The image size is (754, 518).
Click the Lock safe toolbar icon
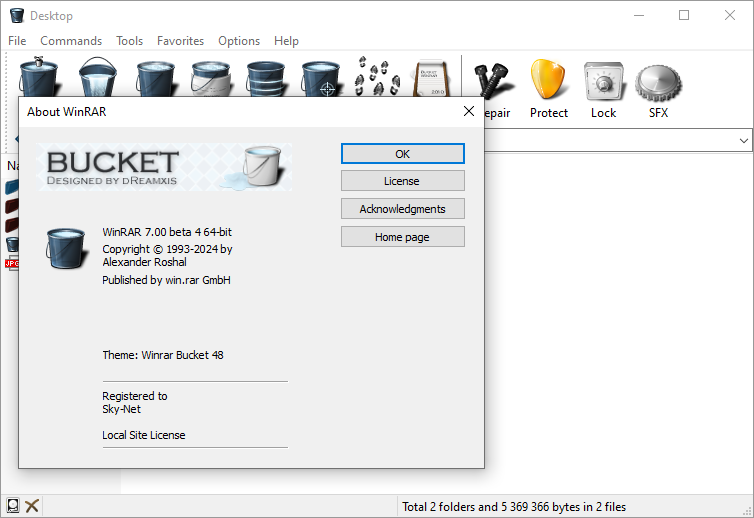(604, 81)
